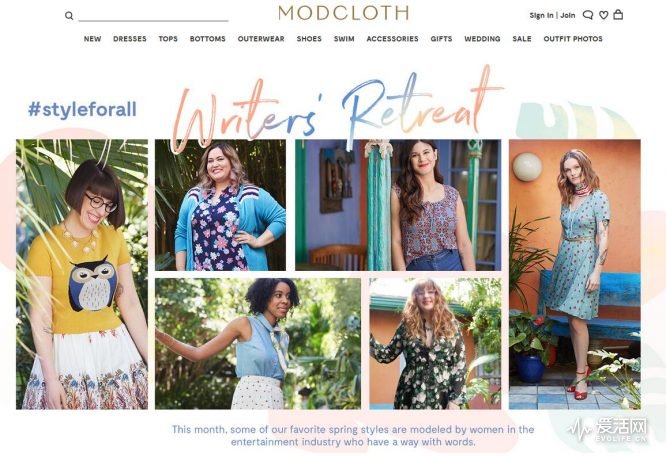Viewport: 666px width, 458px height.
Task: Click the #styleforall hashtag heading
Action: [x=82, y=110]
